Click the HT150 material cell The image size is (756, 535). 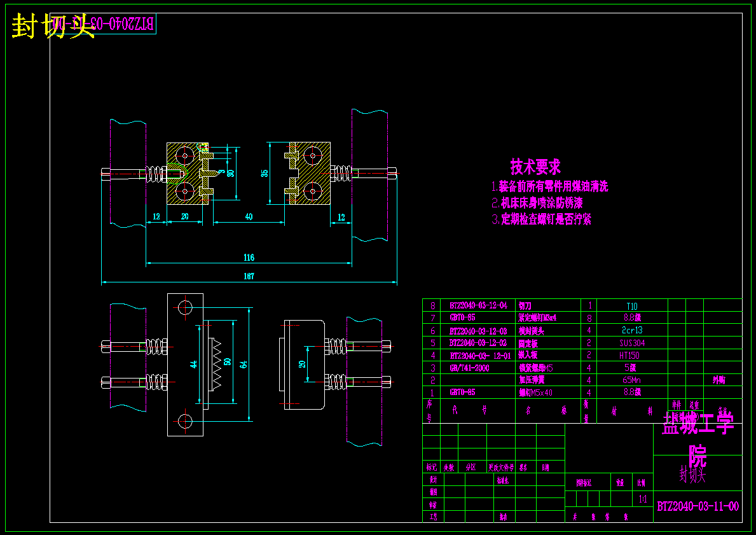(x=629, y=356)
